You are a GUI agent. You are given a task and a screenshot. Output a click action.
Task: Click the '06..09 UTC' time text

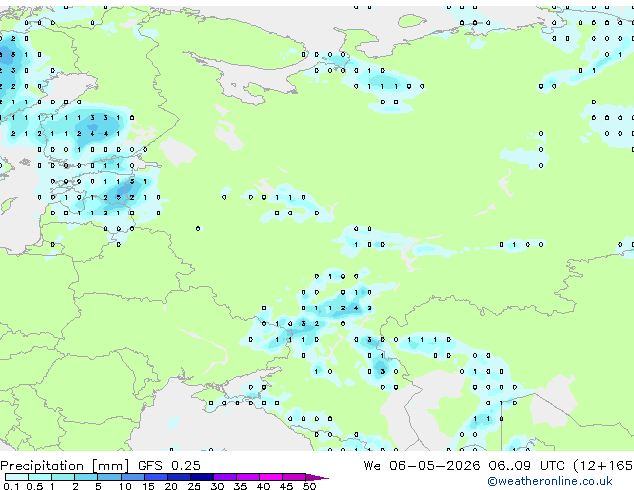526,466
